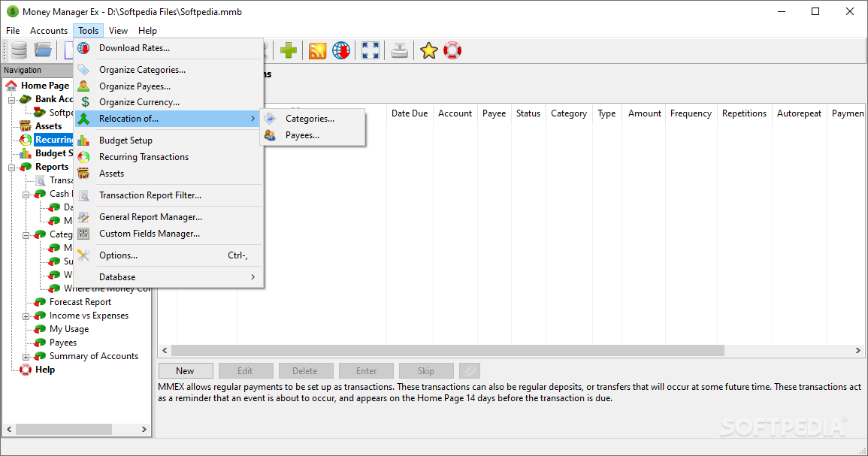Select Assets in navigation tree
This screenshot has height=456, width=868.
coord(49,125)
